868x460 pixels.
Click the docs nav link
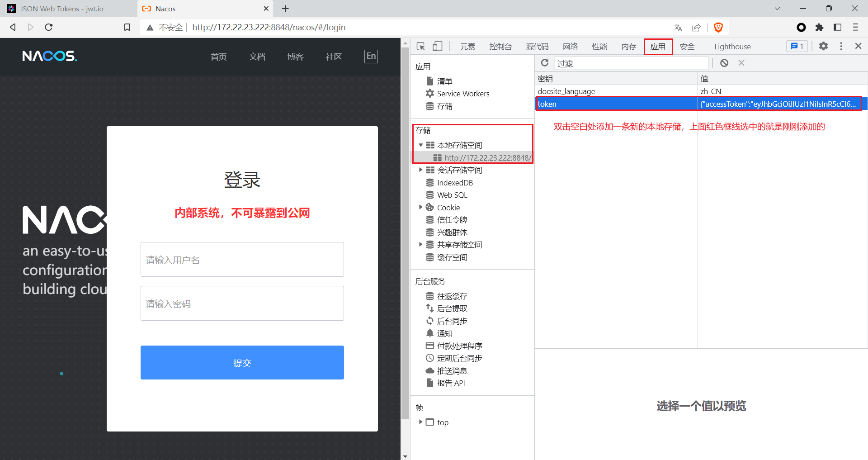[x=257, y=57]
